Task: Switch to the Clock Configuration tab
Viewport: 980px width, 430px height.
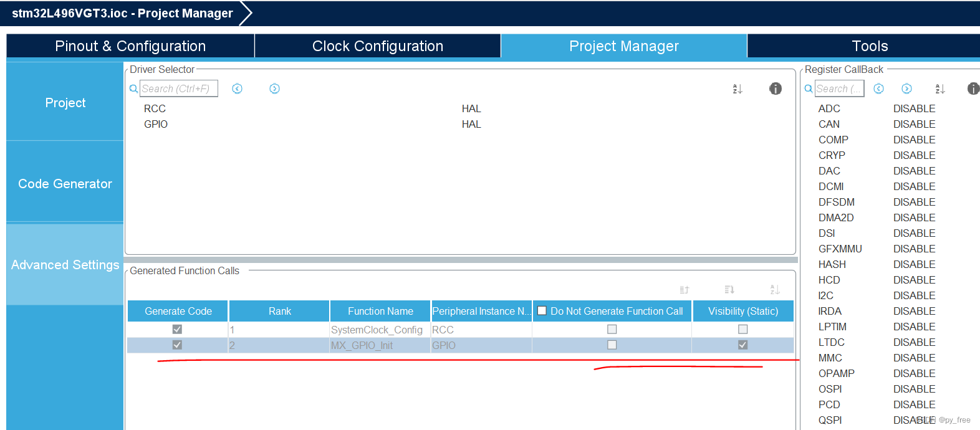Action: click(x=378, y=46)
